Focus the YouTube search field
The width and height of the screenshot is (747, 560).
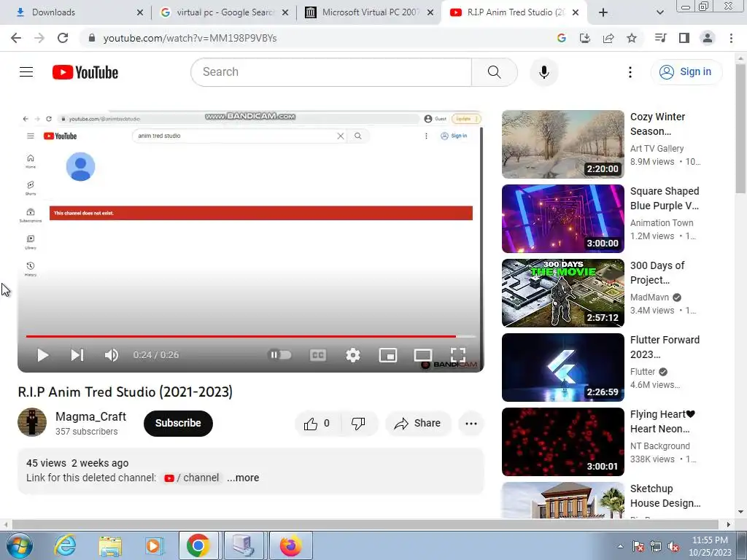tap(331, 72)
